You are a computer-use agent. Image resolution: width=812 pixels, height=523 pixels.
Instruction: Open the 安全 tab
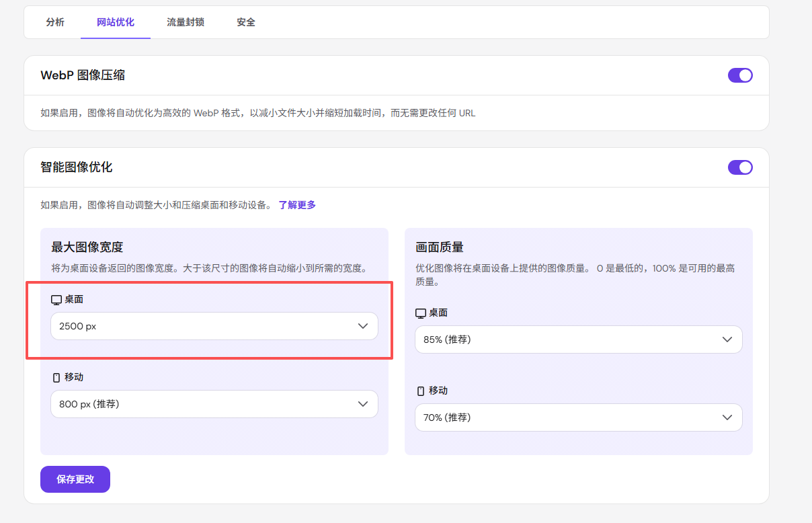[246, 22]
